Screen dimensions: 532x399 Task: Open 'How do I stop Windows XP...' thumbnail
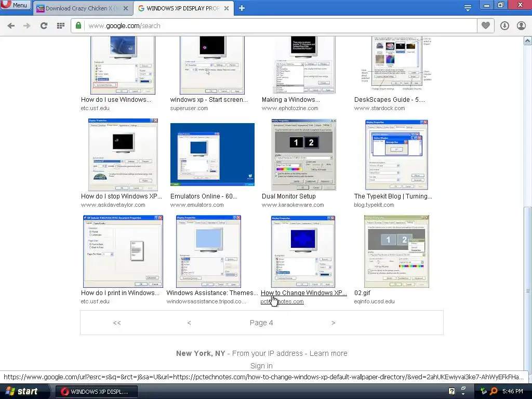click(x=123, y=154)
